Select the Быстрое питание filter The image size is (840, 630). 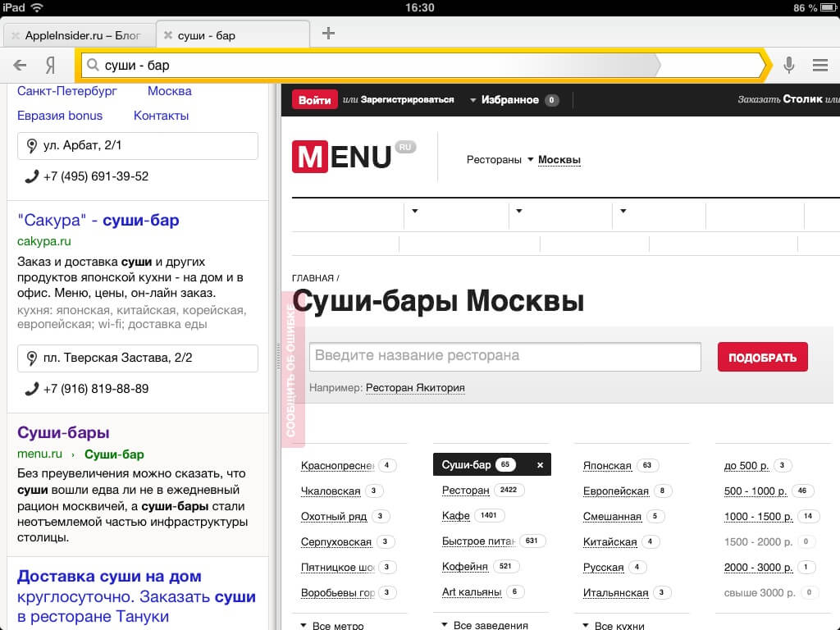pos(478,541)
